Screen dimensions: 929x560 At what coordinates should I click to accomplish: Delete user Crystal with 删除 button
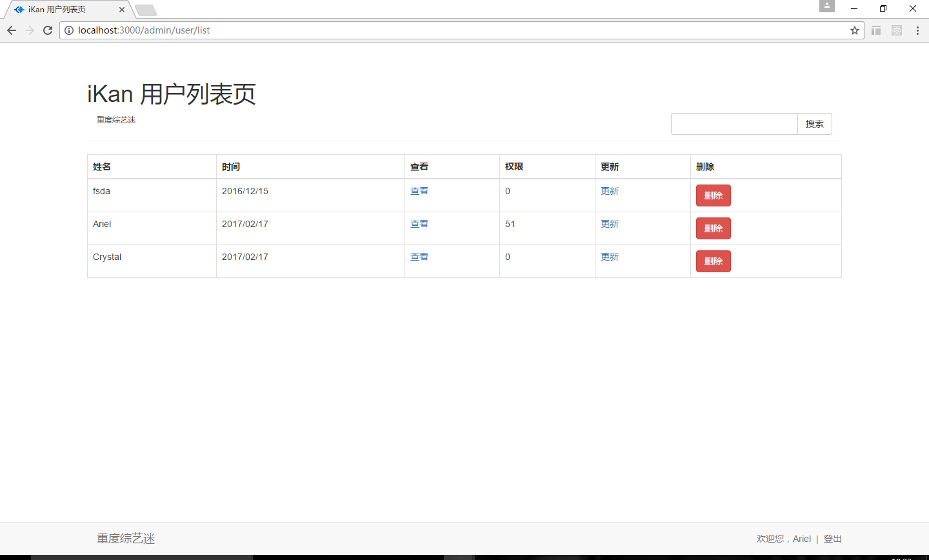point(714,261)
